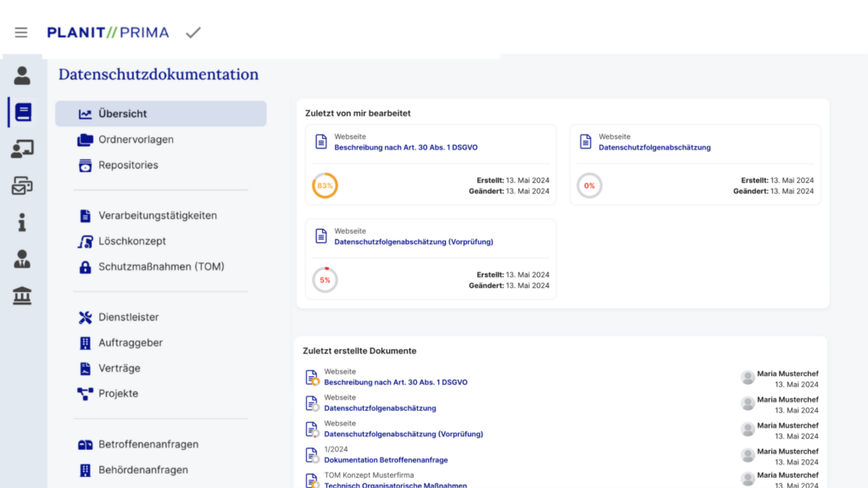Open the Datenschutzfolgenabschätzung (Vorprüfung) card link
The width and height of the screenshot is (868, 488).
point(414,241)
